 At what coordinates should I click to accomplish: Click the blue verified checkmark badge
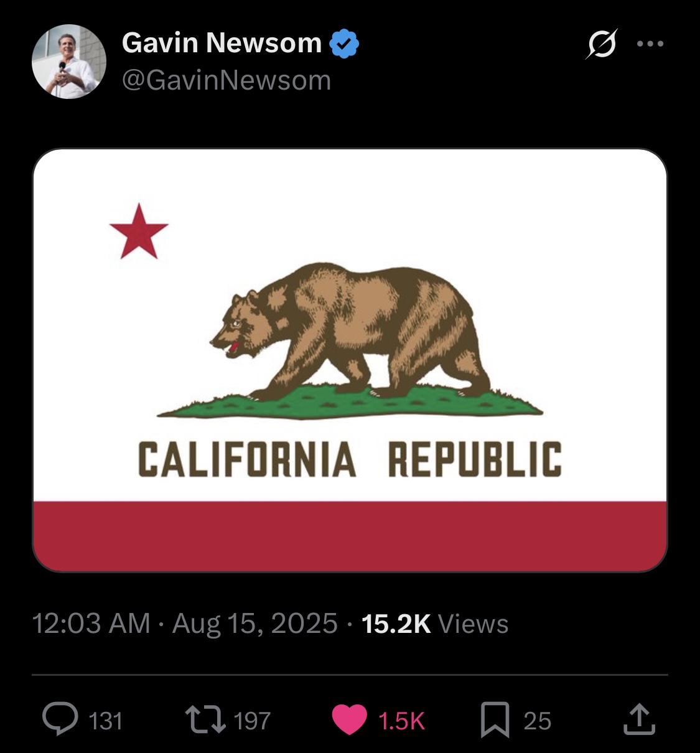point(343,44)
